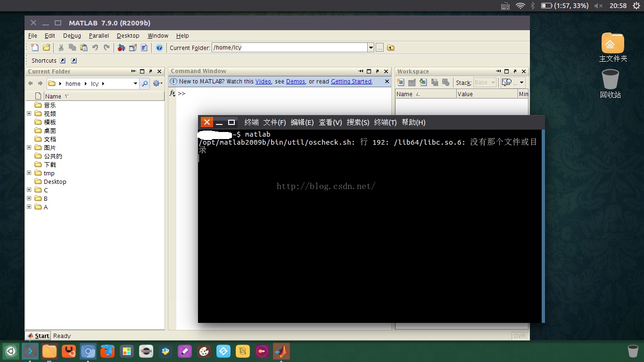Expand the tmp folder
Screen dimensions: 644x362
pyautogui.click(x=29, y=173)
